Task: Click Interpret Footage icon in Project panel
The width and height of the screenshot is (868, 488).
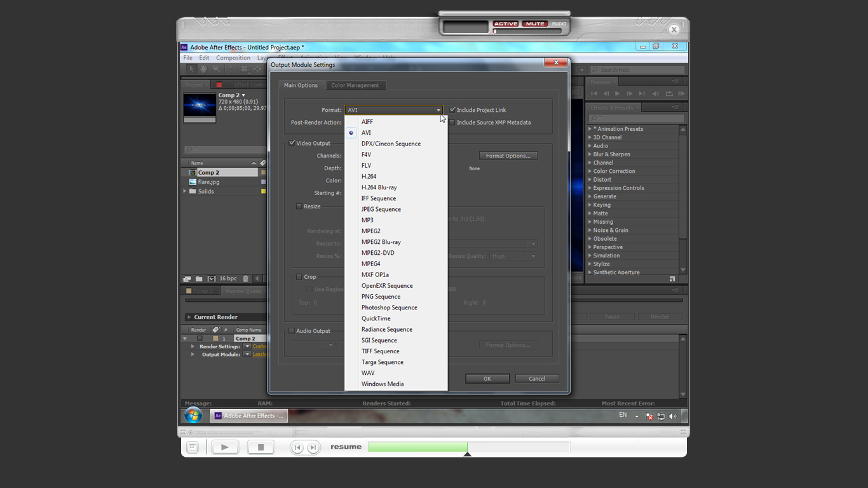Action: [x=187, y=278]
